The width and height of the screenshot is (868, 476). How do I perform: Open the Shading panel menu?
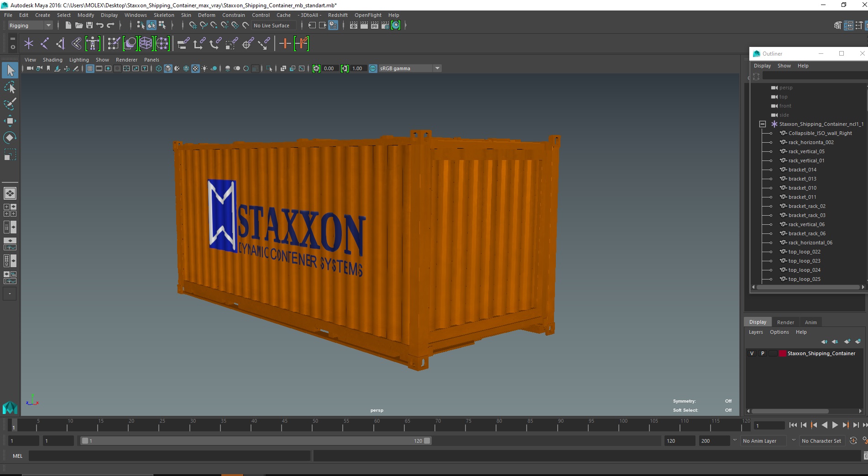(52, 60)
